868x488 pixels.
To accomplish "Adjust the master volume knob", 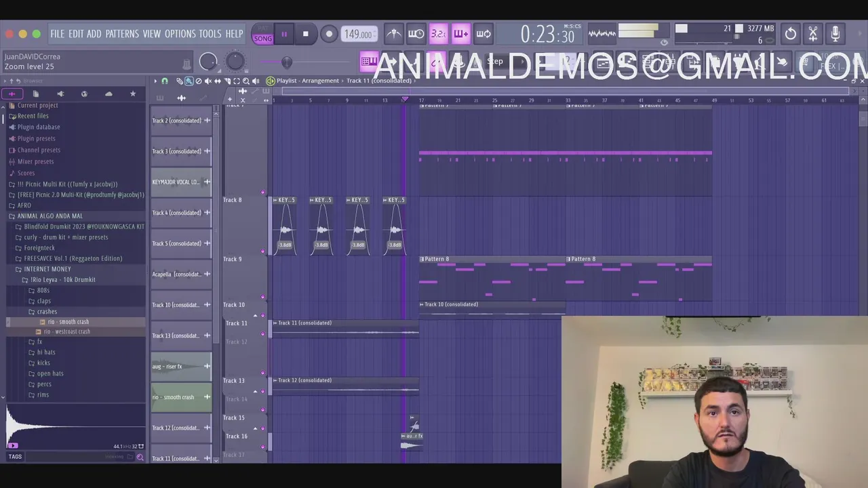I will coord(208,62).
